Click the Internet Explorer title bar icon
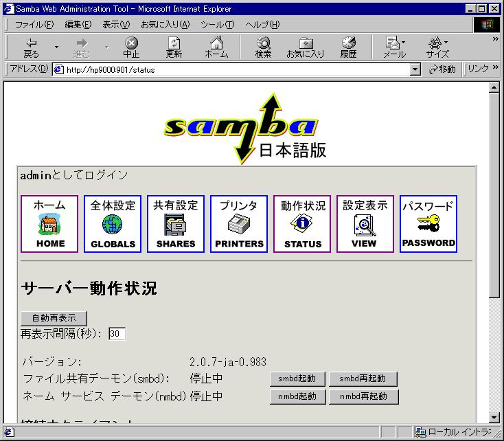Viewport: 504px width, 441px height. 9,9
